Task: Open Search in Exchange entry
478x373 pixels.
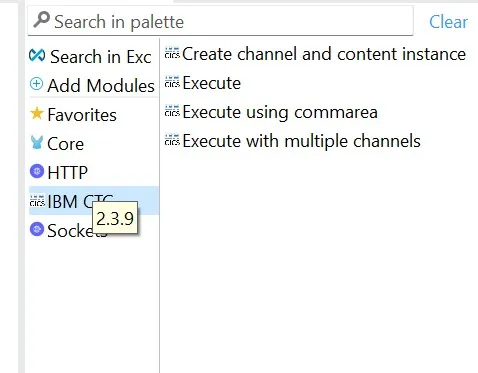Action: coord(101,56)
